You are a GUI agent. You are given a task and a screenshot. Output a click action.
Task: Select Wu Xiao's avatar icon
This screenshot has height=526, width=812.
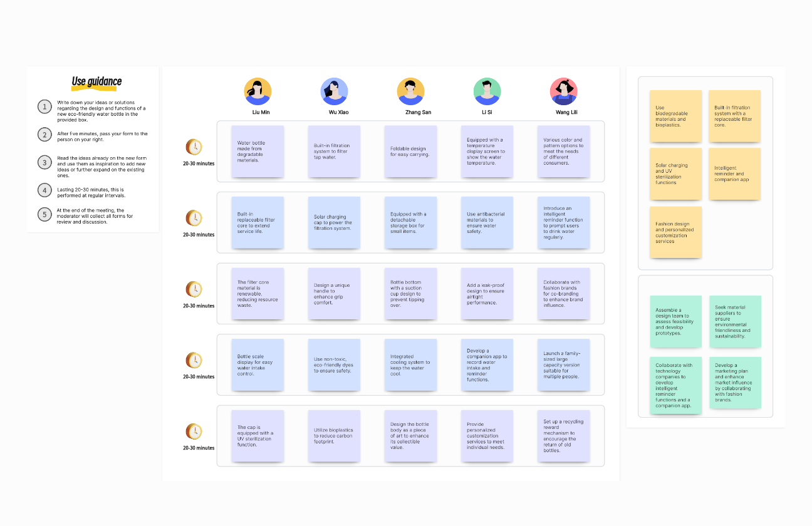(334, 91)
